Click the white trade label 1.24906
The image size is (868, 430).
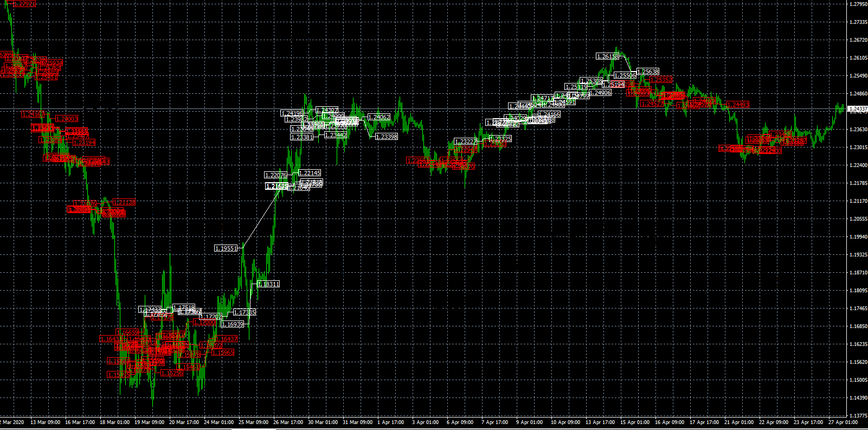tap(600, 93)
